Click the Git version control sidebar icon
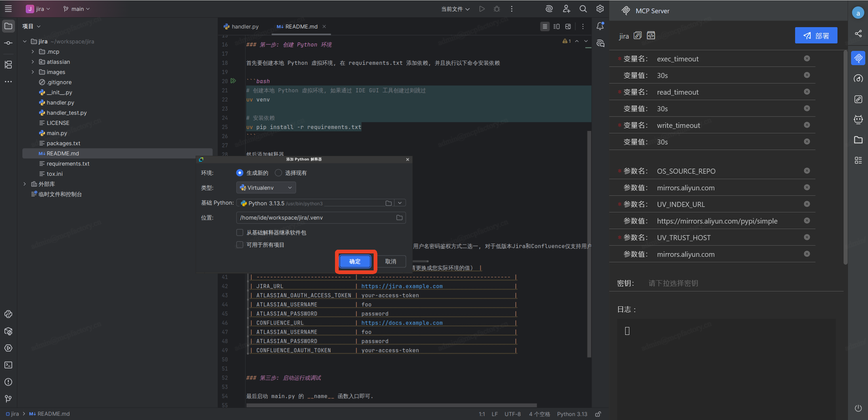 click(x=8, y=399)
